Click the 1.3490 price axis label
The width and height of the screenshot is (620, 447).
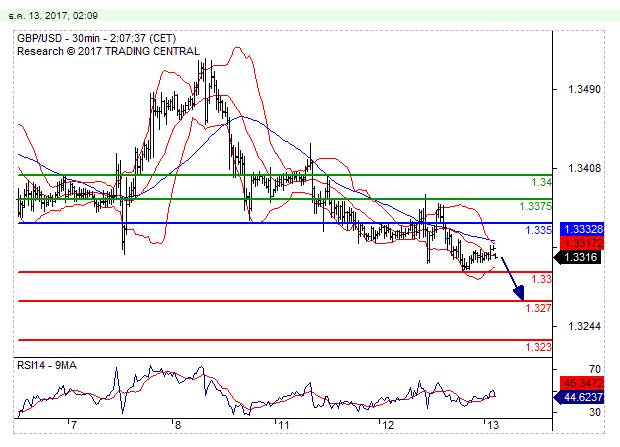click(x=584, y=89)
